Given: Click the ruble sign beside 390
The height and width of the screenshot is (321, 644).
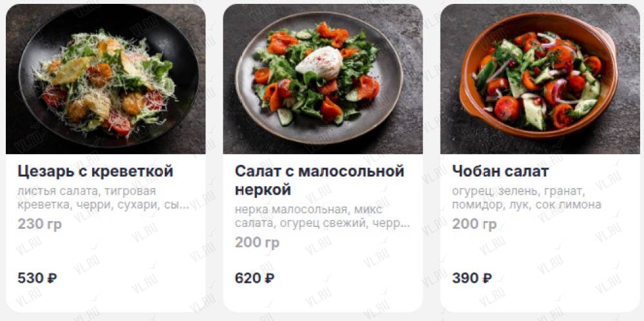Looking at the screenshot, I should point(486,278).
